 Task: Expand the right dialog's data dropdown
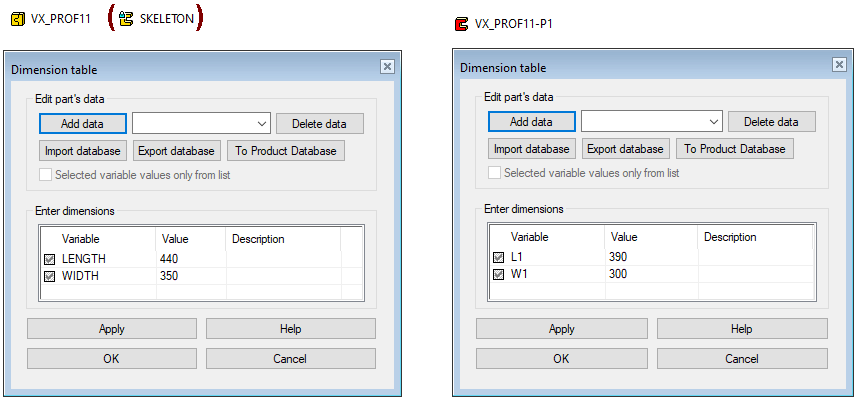[x=713, y=122]
